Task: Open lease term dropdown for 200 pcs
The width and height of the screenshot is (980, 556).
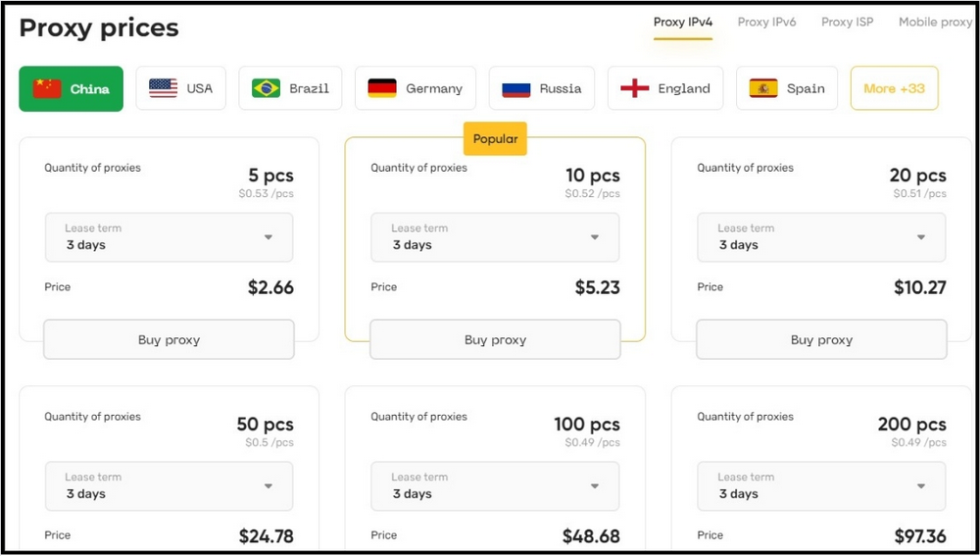Action: 821,486
